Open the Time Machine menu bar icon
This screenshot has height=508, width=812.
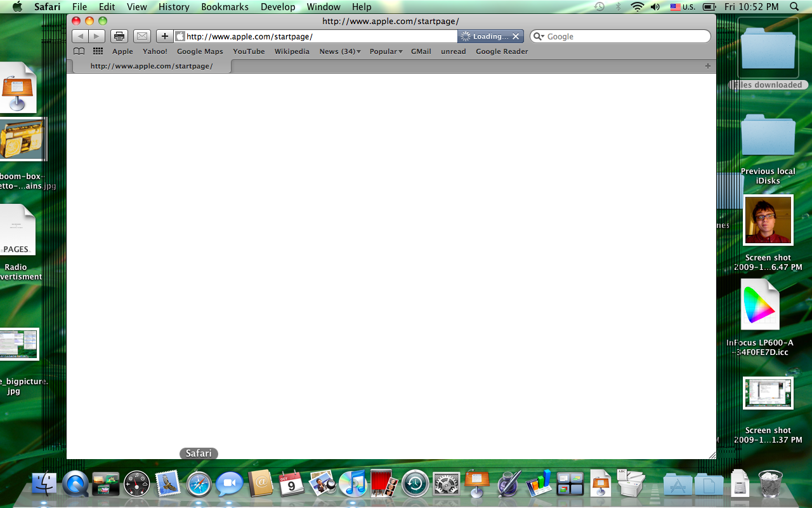599,7
